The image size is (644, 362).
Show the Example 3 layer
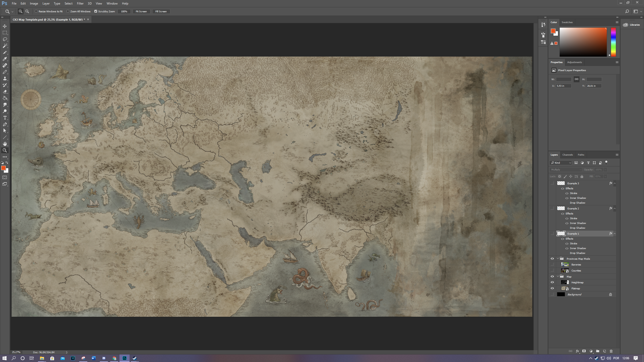(x=552, y=183)
